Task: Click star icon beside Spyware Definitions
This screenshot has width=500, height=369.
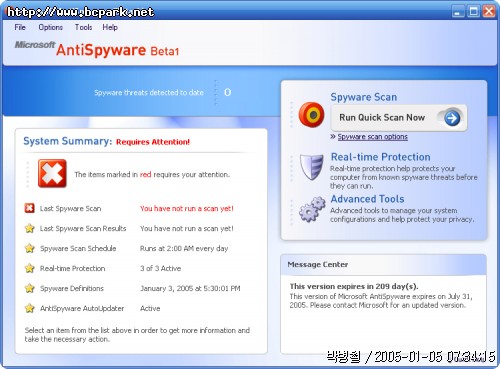Action: coord(30,288)
